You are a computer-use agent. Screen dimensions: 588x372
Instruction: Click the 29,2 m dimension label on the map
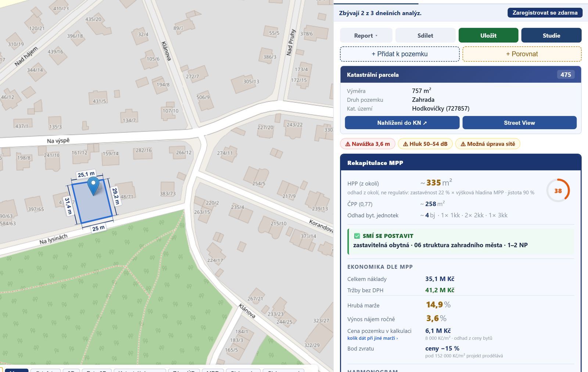pos(115,196)
